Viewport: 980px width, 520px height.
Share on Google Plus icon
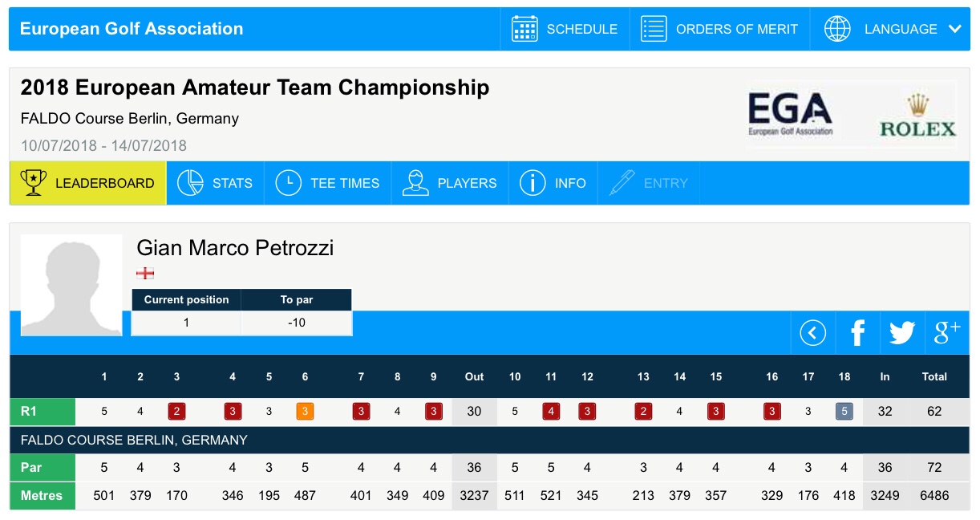[x=947, y=332]
